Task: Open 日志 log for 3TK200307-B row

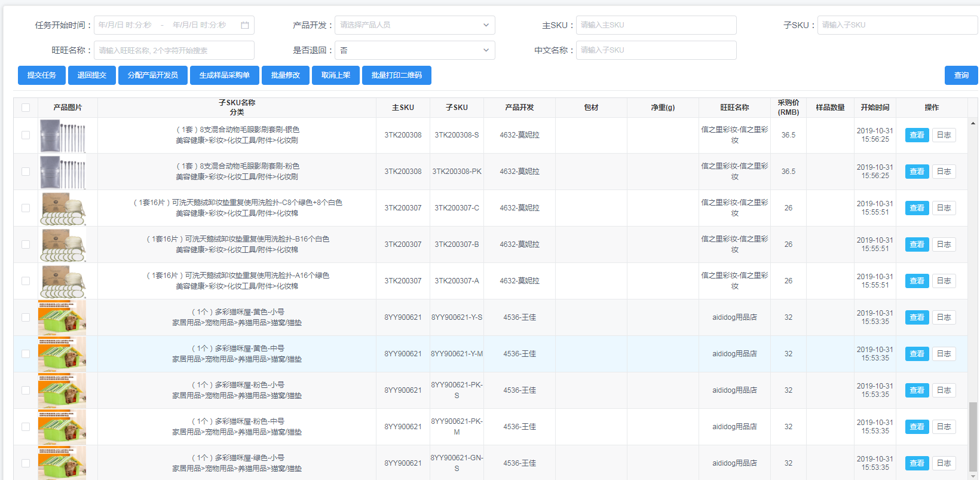Action: click(x=944, y=244)
